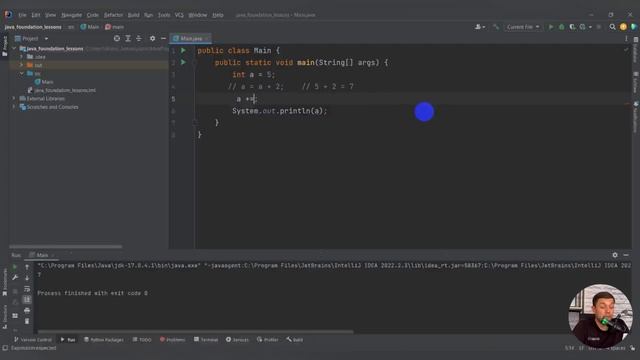Open the Window menu
The width and height of the screenshot is (640, 360).
198,15
